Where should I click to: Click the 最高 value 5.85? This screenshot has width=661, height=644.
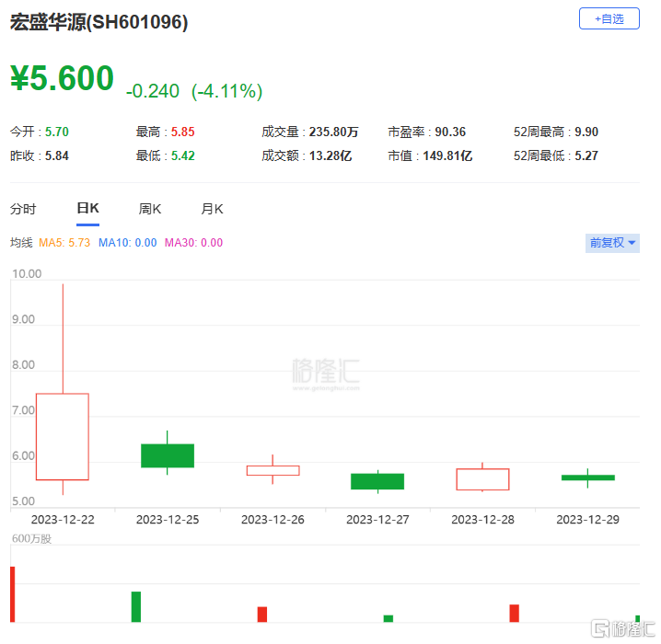[182, 132]
